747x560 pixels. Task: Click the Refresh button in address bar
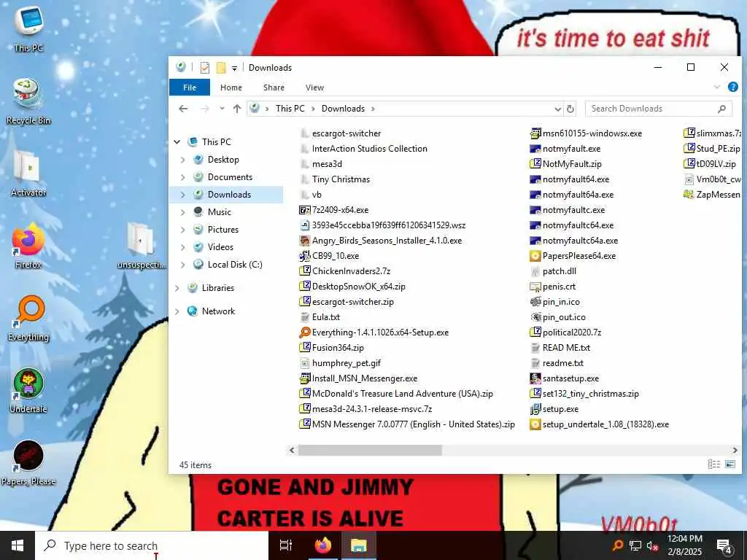[570, 109]
